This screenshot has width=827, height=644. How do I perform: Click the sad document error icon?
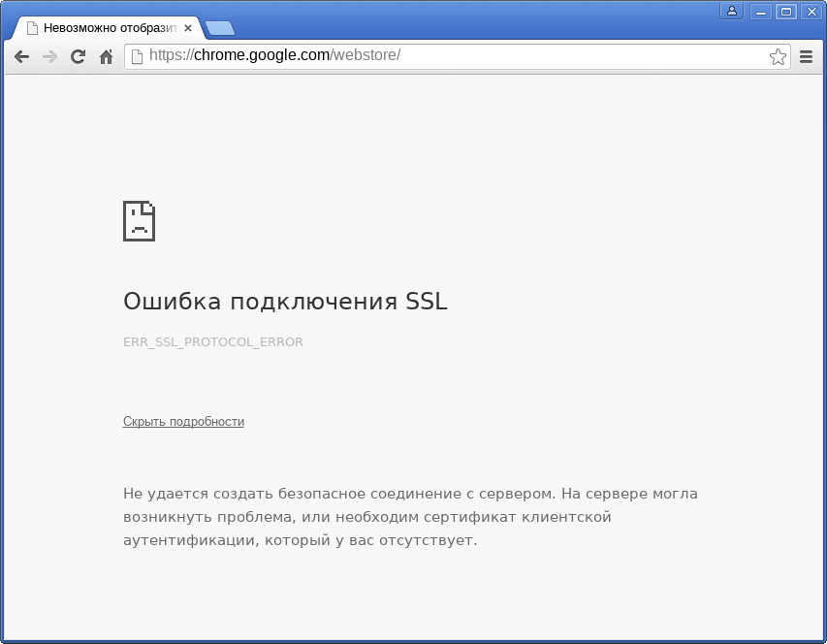(x=139, y=221)
